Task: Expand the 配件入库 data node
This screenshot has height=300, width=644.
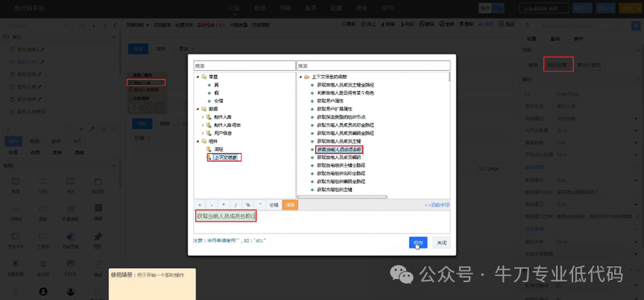Action: coord(203,117)
